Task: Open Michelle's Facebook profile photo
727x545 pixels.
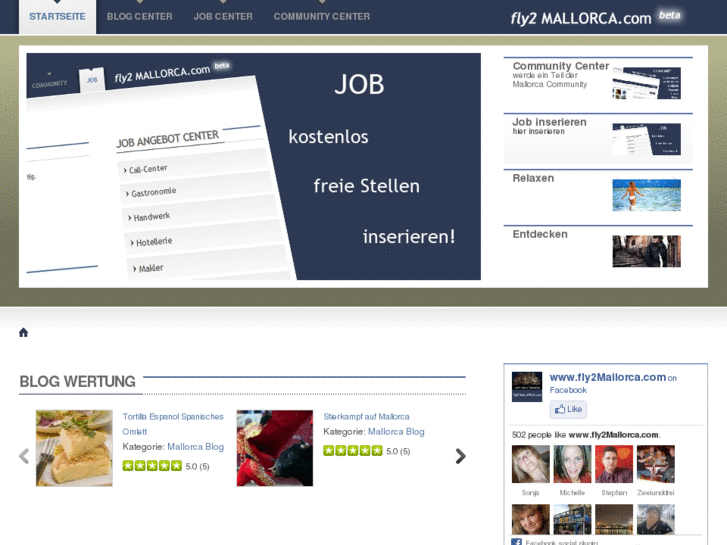Action: 572,464
